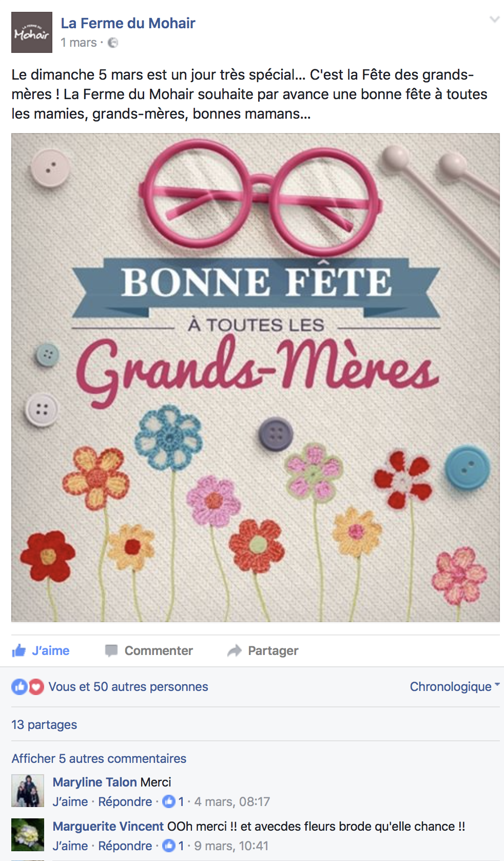
Task: View Vous et 50 autres personnes list
Action: pos(128,687)
